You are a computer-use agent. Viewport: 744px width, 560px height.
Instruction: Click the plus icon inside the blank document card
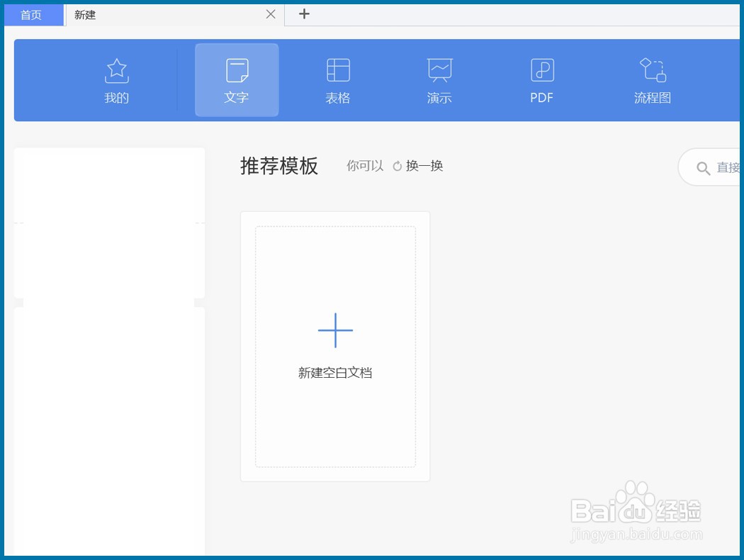(x=334, y=330)
